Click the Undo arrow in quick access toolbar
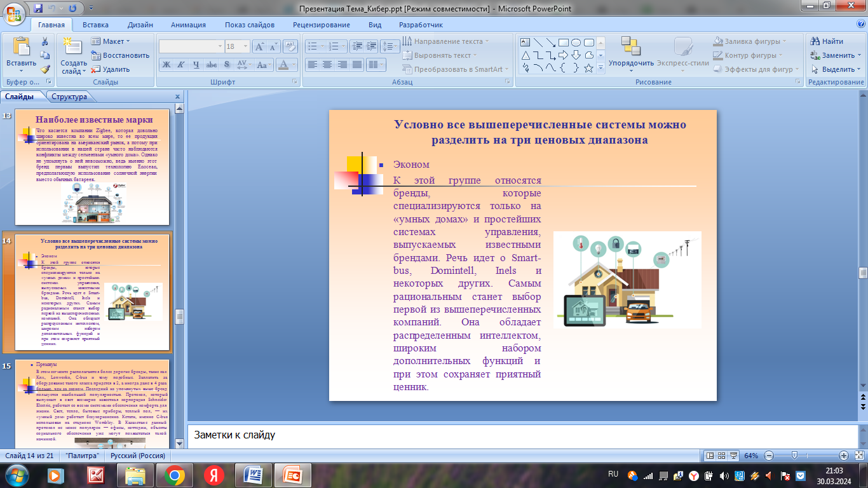 pyautogui.click(x=51, y=8)
